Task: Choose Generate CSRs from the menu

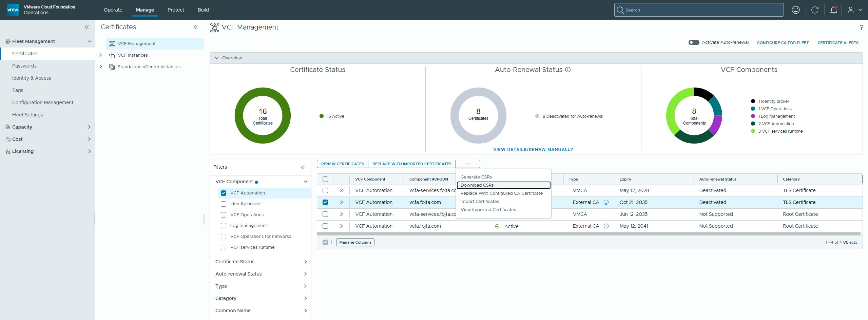Action: 476,177
